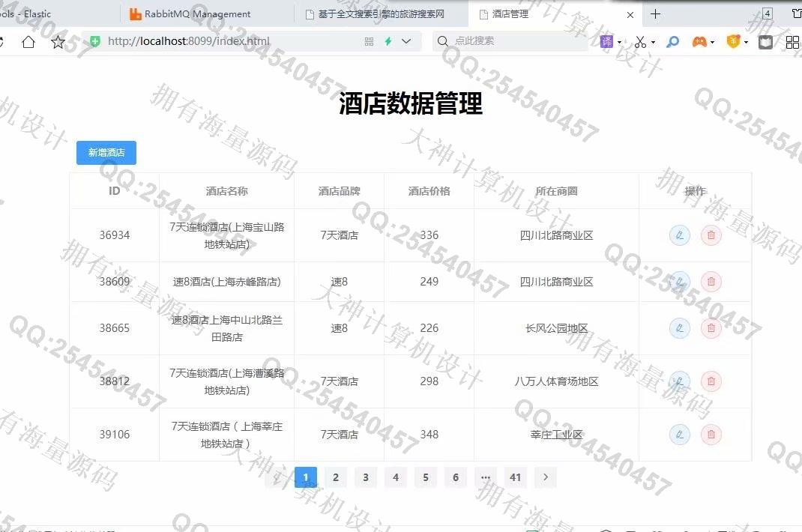Expand scissors tool dropdown arrow
The width and height of the screenshot is (802, 532).
click(653, 43)
